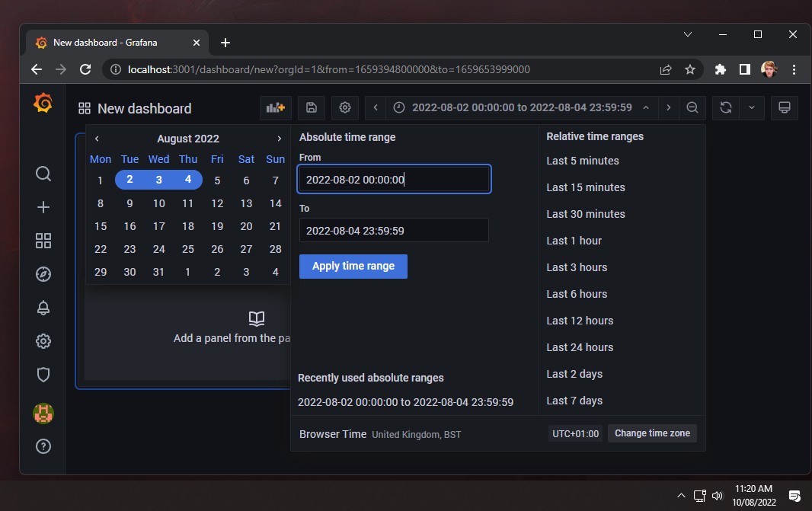Refresh the dashboard
Image resolution: width=812 pixels, height=511 pixels.
tap(724, 107)
